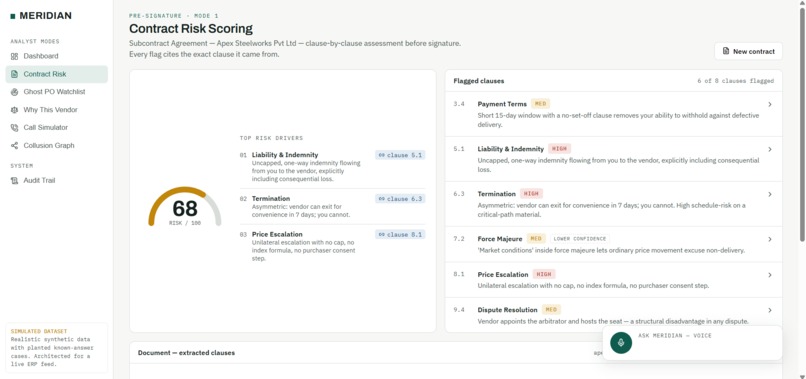Screen dimensions: 806x379
Task: Click the Call Simulator phone icon
Action: pyautogui.click(x=14, y=128)
